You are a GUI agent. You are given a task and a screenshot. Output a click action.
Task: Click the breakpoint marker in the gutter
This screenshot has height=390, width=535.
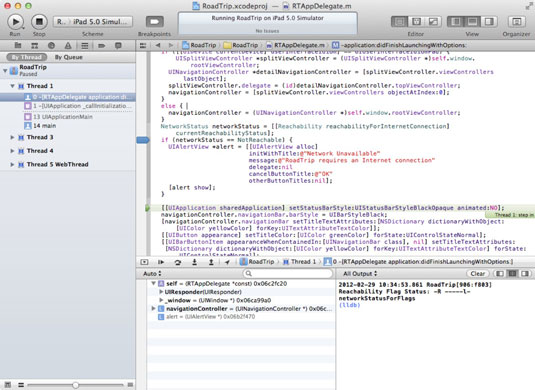pos(143,140)
